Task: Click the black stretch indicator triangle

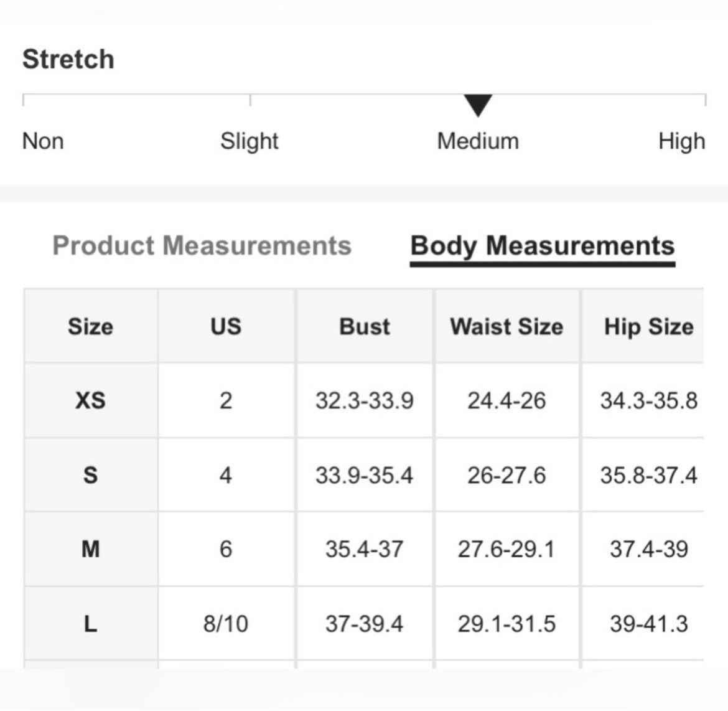Action: [478, 105]
